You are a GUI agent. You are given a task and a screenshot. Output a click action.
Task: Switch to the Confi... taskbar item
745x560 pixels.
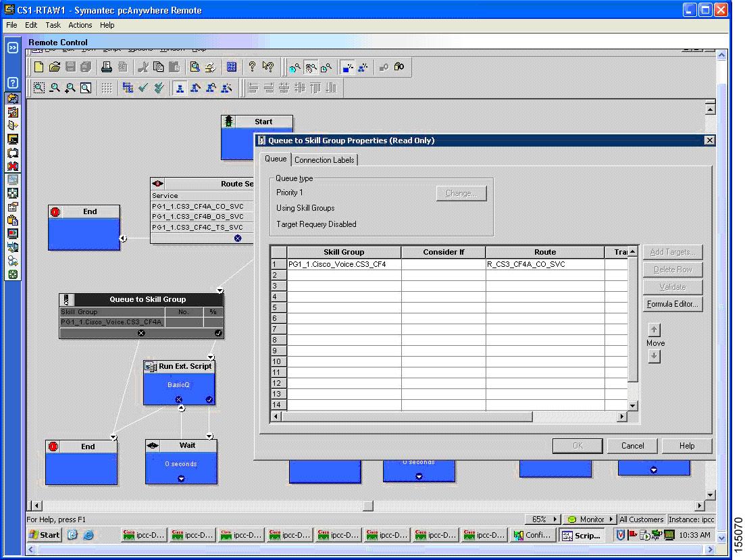[x=532, y=535]
